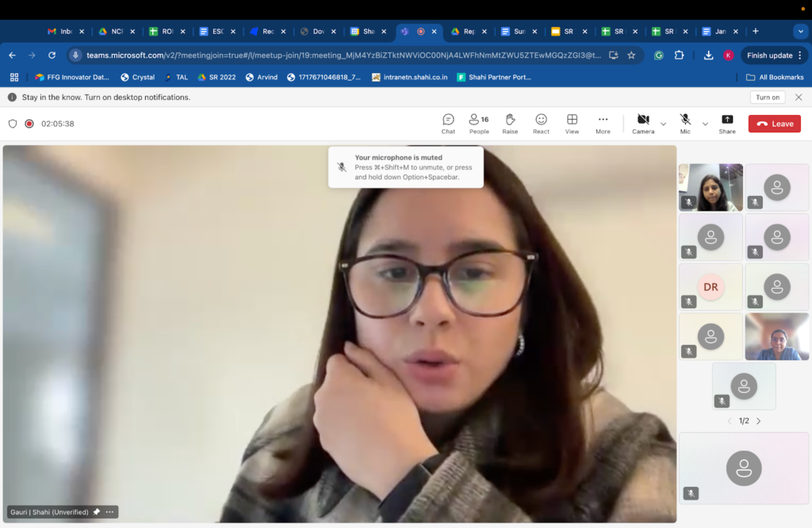
Task: Click the Finish update button
Action: (x=769, y=55)
